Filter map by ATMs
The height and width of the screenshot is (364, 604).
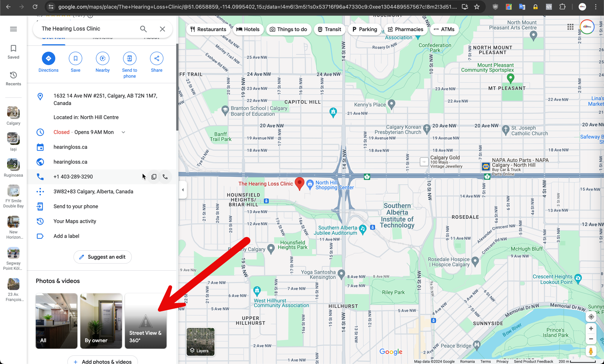(x=444, y=29)
